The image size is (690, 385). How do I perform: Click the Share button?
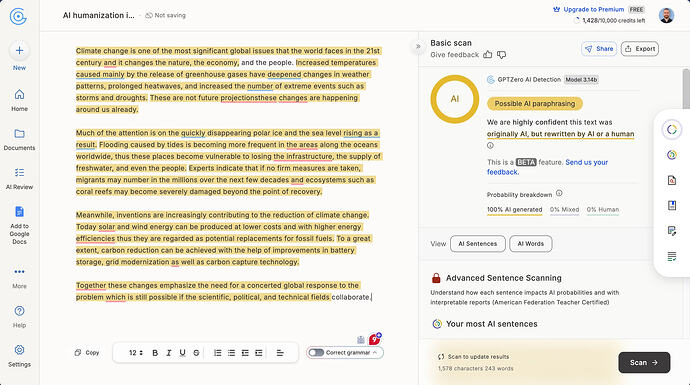[x=599, y=49]
